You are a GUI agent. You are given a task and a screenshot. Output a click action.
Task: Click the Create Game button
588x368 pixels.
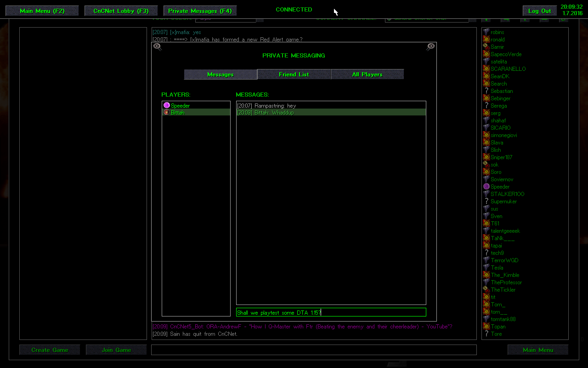[x=50, y=350]
